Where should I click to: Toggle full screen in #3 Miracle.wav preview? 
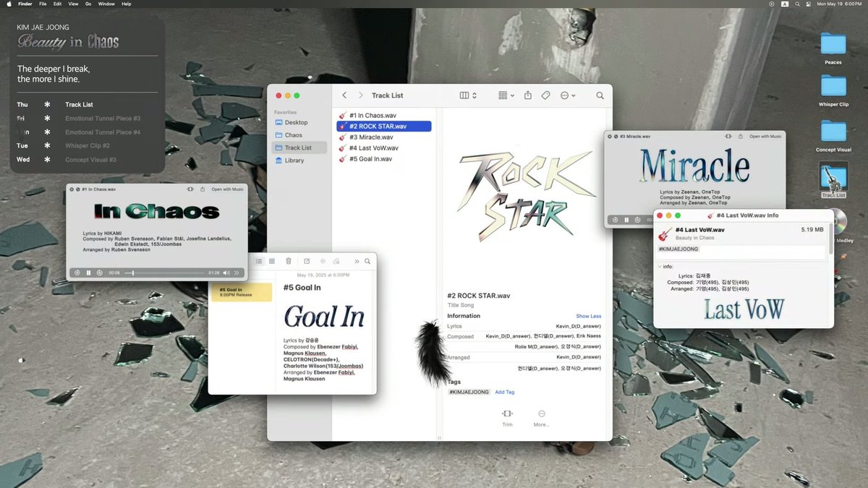tap(615, 136)
